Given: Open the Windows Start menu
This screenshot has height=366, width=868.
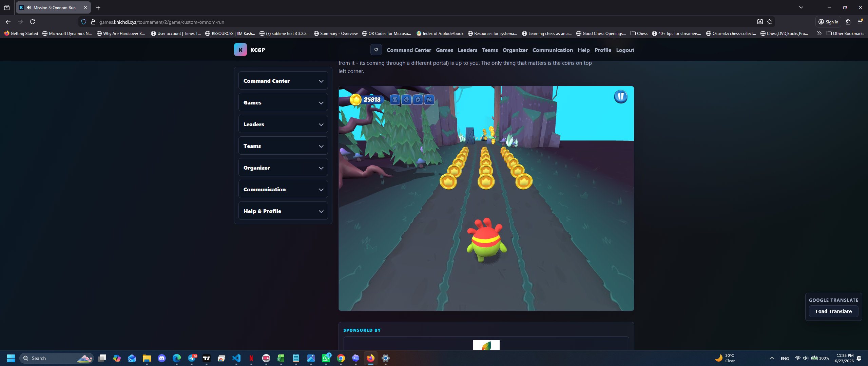Looking at the screenshot, I should 11,358.
